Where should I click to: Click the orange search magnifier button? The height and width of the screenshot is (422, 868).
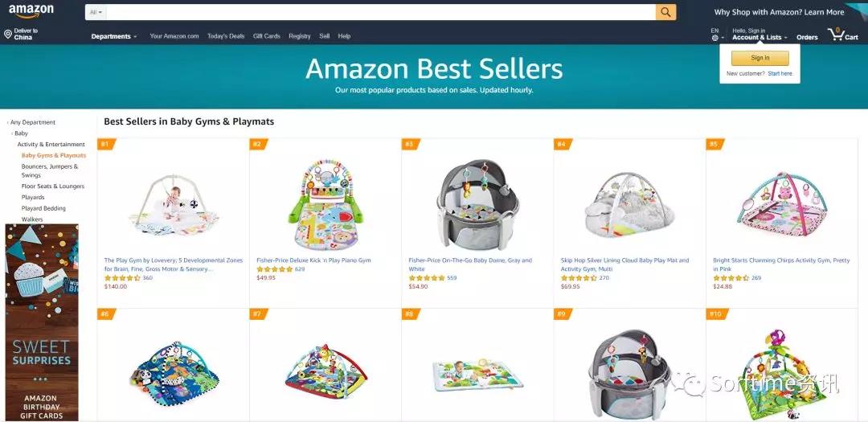[x=666, y=12]
